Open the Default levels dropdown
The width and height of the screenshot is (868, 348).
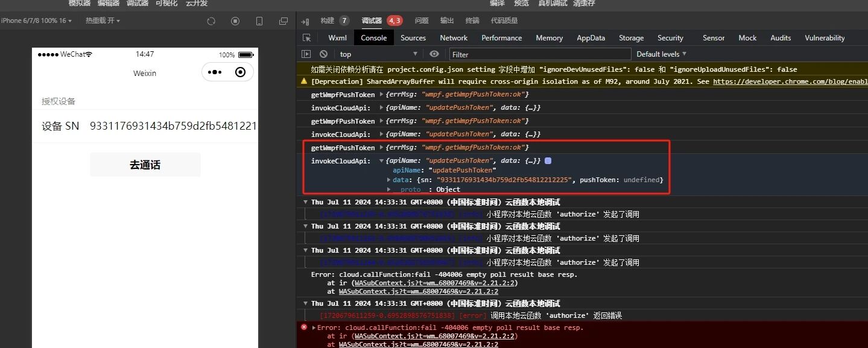click(662, 54)
